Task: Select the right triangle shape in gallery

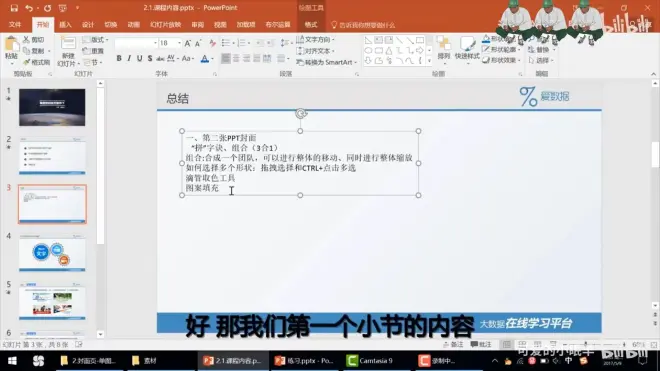Action: tap(368, 40)
